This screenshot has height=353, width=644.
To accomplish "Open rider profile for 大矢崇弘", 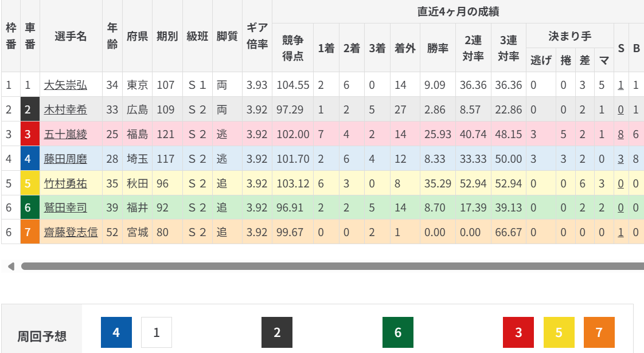I will 65,85.
